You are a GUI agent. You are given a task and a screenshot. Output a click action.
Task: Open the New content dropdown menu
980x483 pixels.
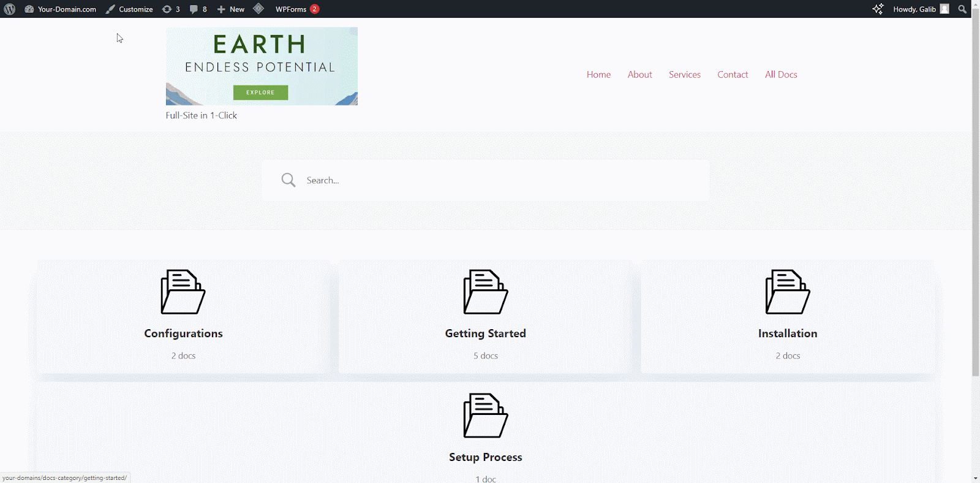point(231,9)
